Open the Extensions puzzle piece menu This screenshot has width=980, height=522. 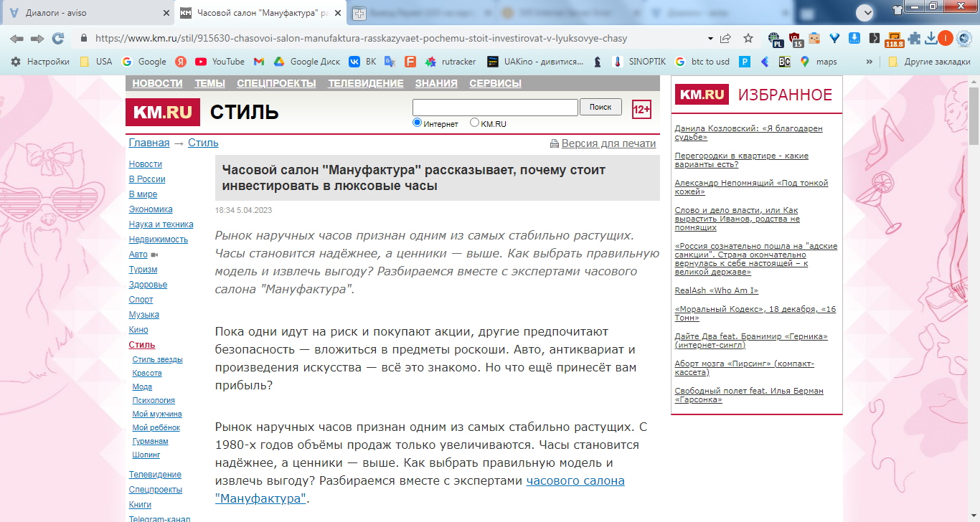point(914,39)
